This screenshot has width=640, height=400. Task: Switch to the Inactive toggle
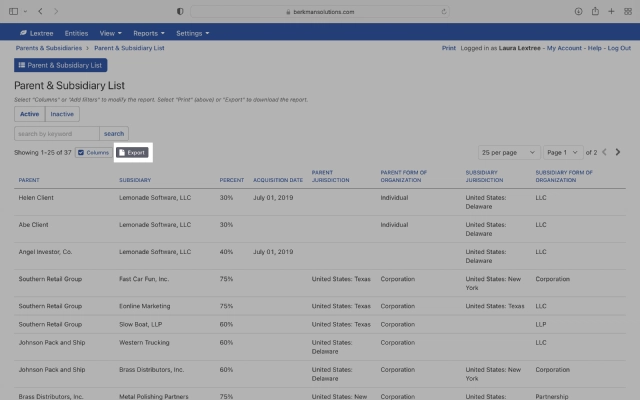point(62,114)
